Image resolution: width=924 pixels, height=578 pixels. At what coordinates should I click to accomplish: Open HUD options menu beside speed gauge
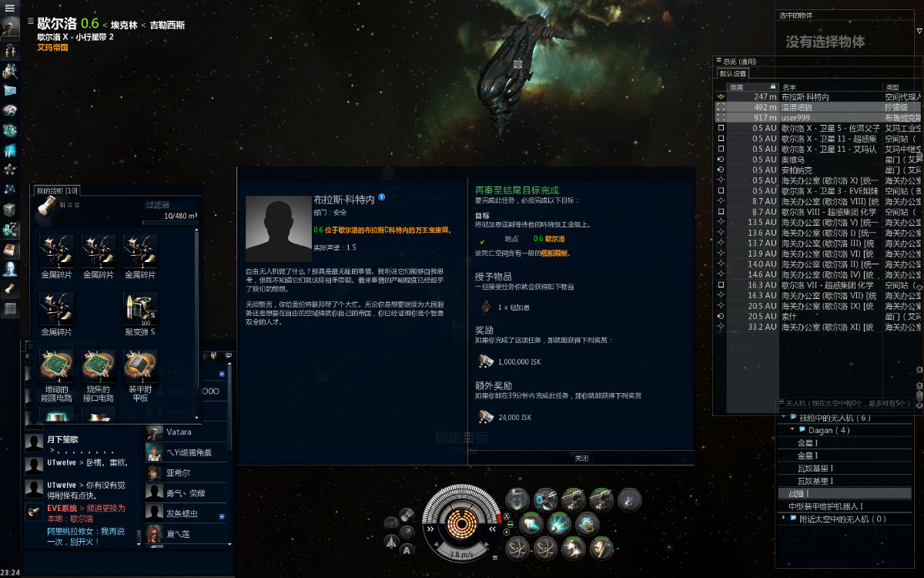[x=494, y=557]
